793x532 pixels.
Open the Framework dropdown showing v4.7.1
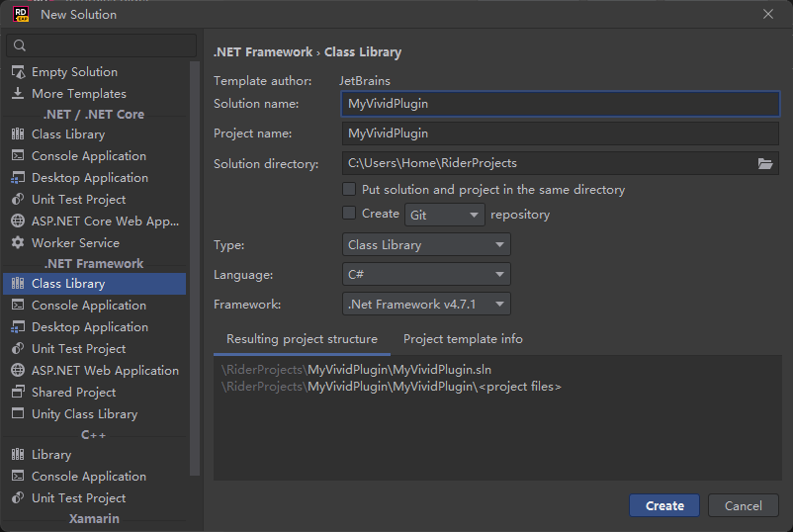(x=426, y=304)
